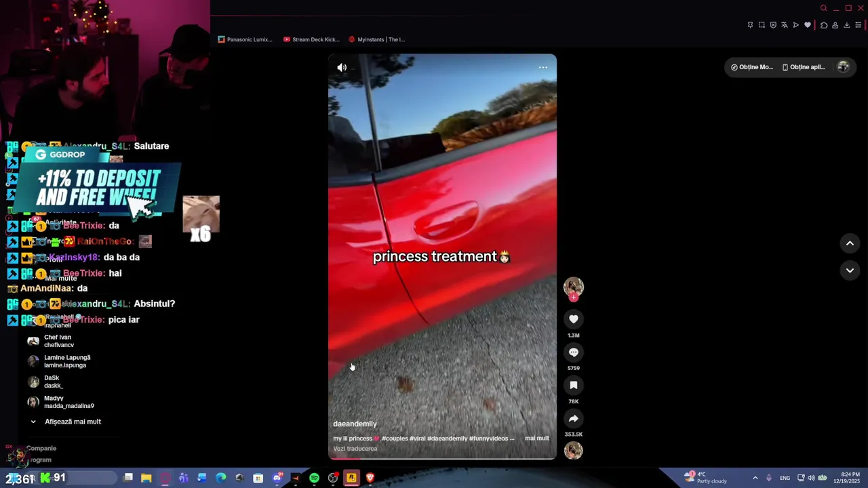The height and width of the screenshot is (488, 868).
Task: Follow creator via red plus on avatar
Action: (x=574, y=297)
